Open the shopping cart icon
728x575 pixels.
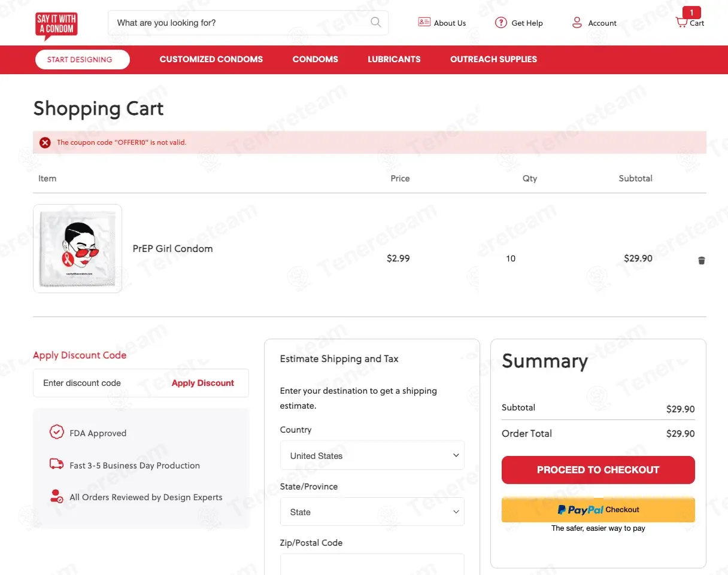point(681,23)
